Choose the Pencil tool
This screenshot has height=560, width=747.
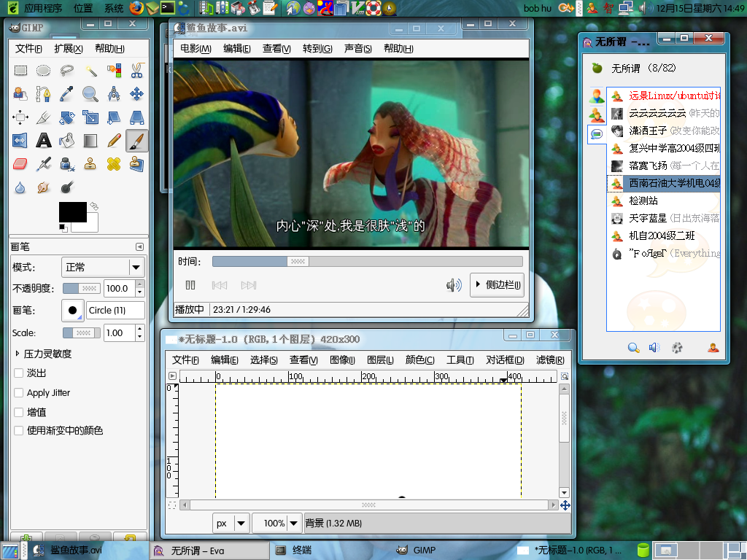click(113, 141)
